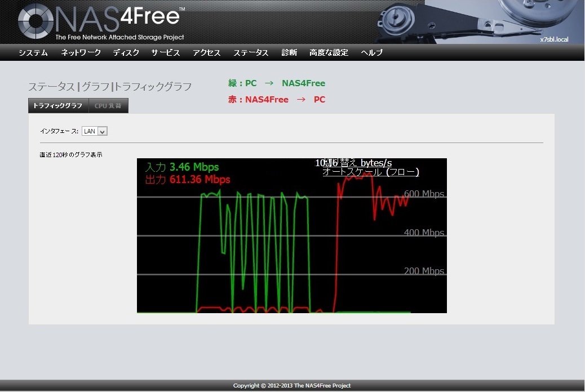Switch to the CPU負荷 tab
The height and width of the screenshot is (392, 585).
click(108, 105)
